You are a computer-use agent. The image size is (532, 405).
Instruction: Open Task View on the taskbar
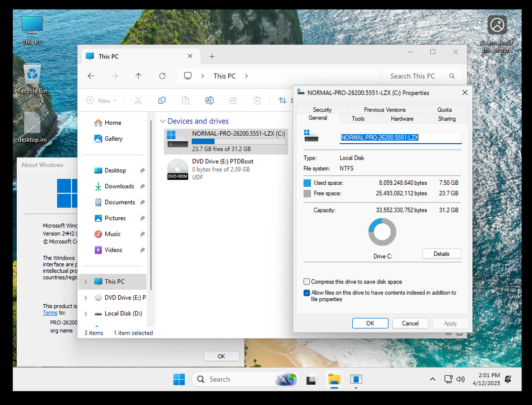311,379
